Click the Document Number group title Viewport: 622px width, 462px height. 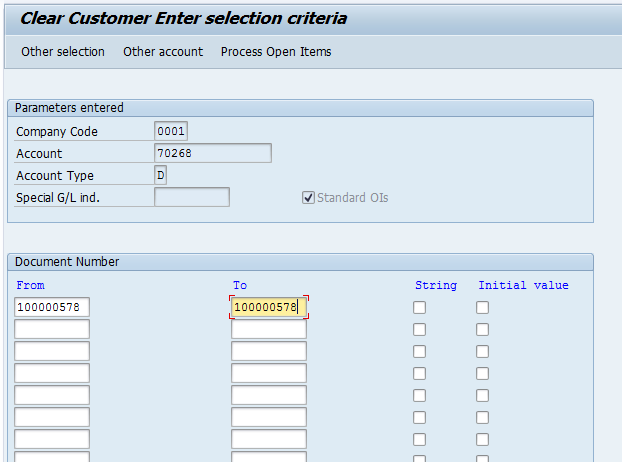(x=67, y=262)
